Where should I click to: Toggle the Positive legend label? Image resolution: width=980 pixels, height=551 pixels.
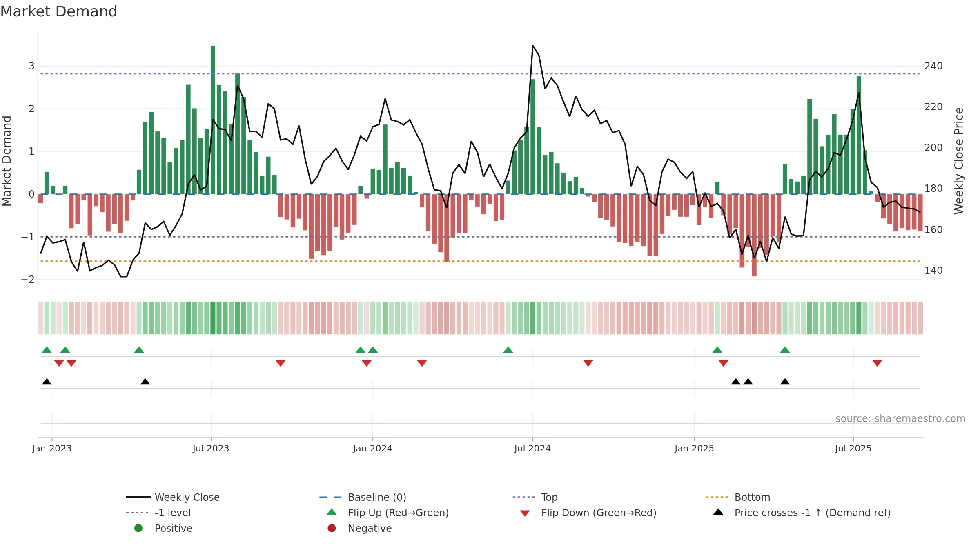[x=174, y=528]
